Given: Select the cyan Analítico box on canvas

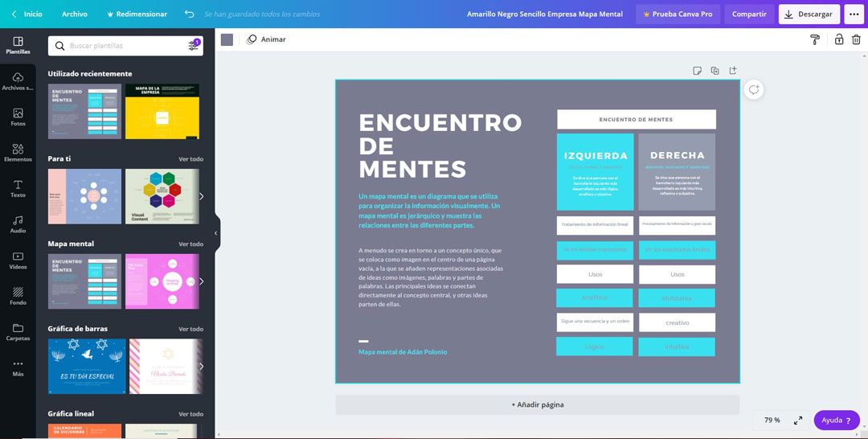Looking at the screenshot, I should pos(595,297).
